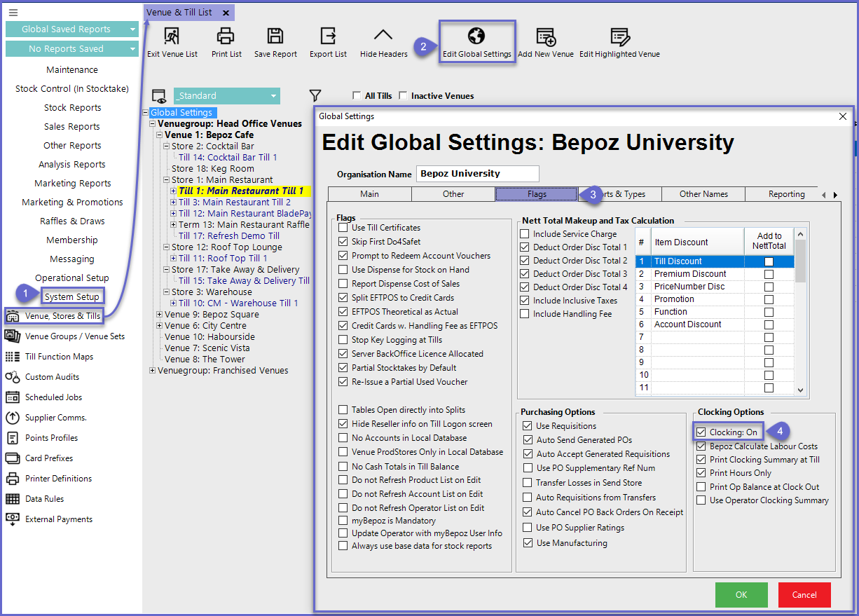
Task: Toggle Use Requisitions checkbox
Action: [x=528, y=426]
